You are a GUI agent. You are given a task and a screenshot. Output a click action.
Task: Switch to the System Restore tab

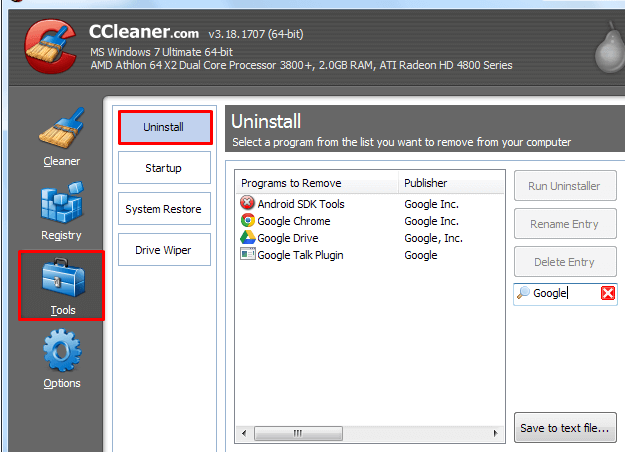click(x=164, y=209)
